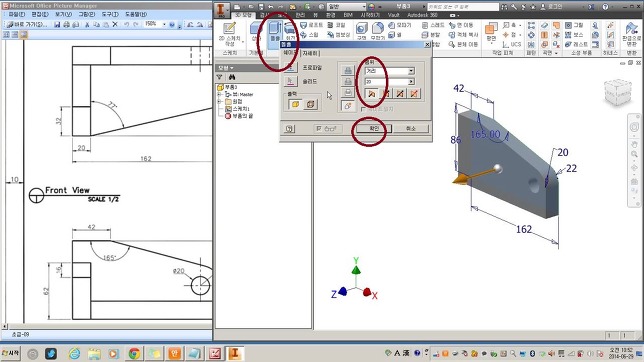Select the Join operation in Extrude dialog
This screenshot has width=644, height=362.
coord(348,71)
